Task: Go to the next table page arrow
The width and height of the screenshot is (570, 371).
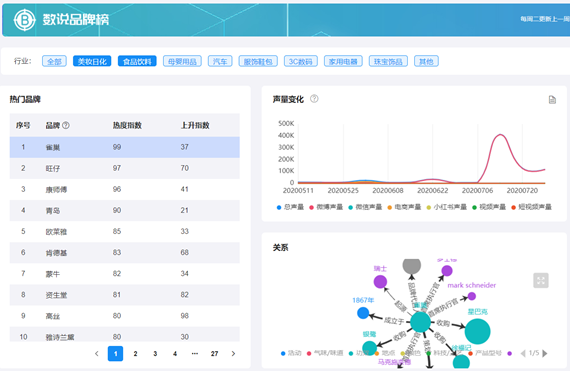Action: (233, 354)
